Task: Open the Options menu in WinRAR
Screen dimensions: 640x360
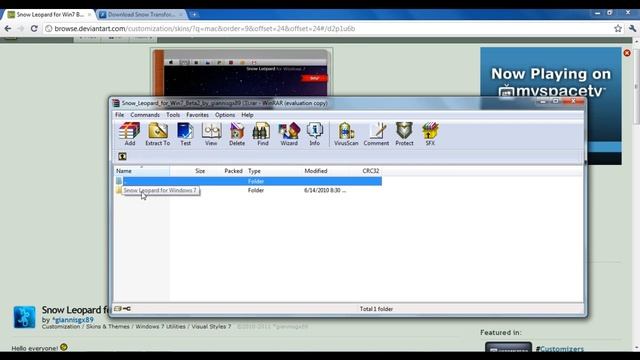Action: pyautogui.click(x=225, y=115)
